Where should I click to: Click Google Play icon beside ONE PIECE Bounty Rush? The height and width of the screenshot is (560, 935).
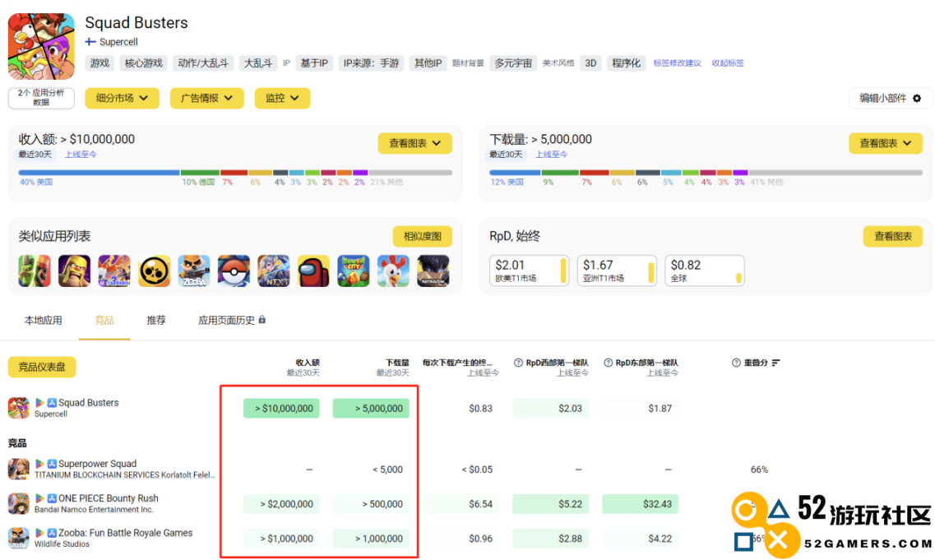coord(40,498)
